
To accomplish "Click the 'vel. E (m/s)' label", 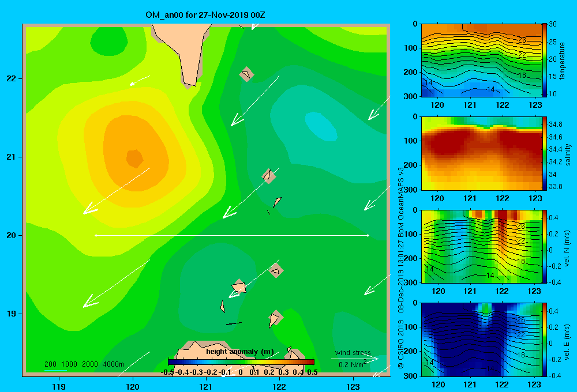I will 567,341.
